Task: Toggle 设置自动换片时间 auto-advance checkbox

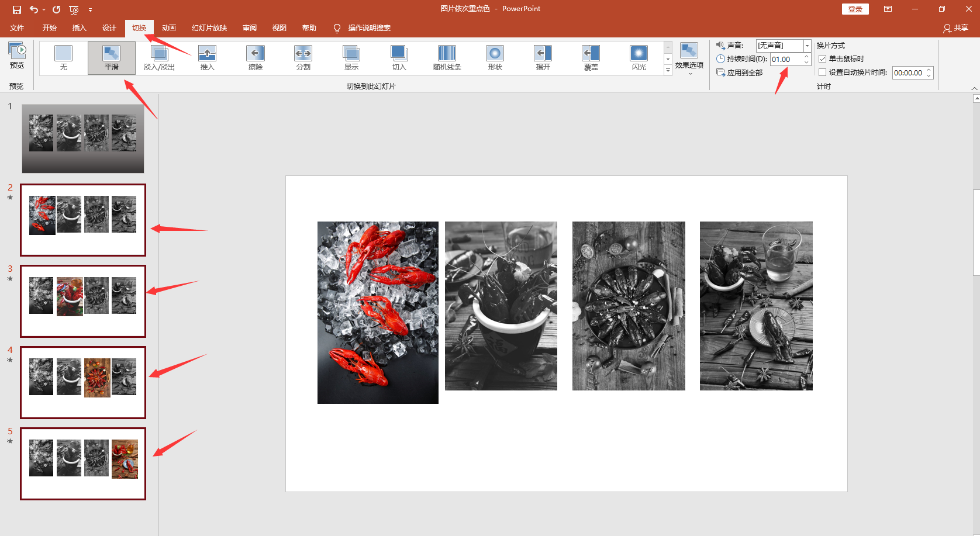Action: pos(823,72)
